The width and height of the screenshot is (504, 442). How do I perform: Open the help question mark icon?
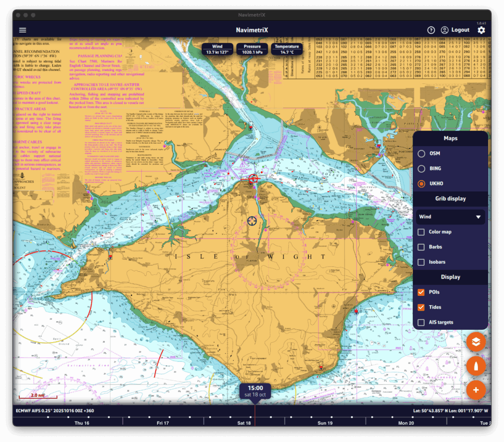tap(431, 30)
